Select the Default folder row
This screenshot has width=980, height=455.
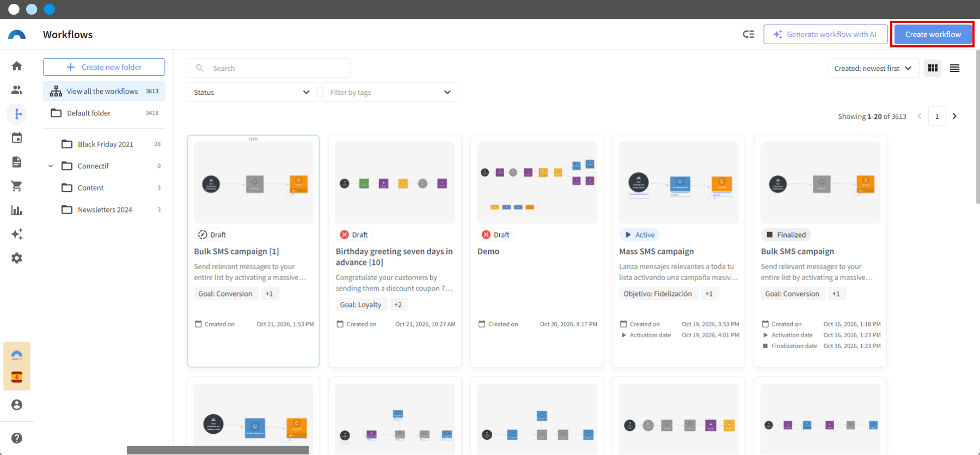(x=104, y=113)
